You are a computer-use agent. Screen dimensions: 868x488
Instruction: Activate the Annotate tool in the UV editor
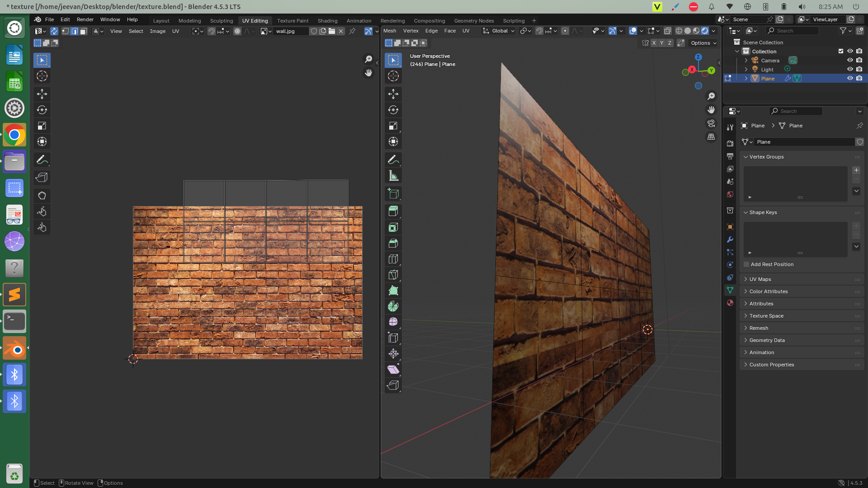[42, 159]
